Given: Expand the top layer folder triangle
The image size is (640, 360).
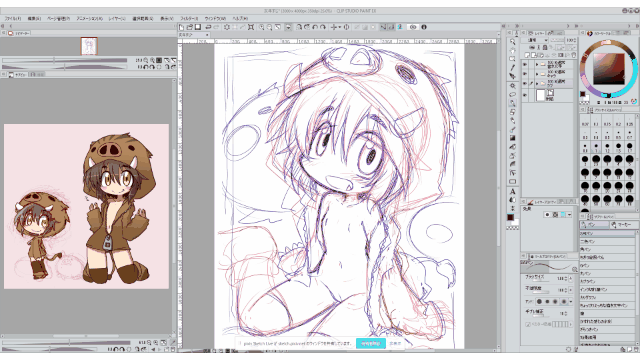Looking at the screenshot, I should point(537,64).
